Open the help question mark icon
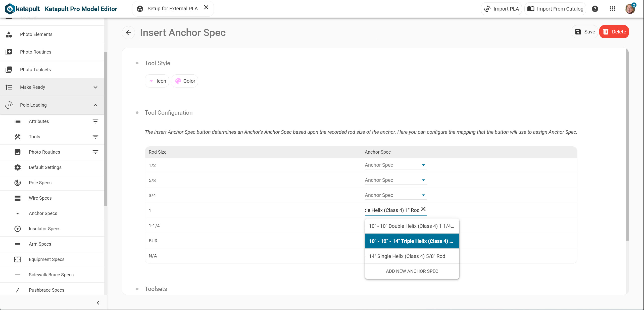This screenshot has width=644, height=310. point(595,9)
